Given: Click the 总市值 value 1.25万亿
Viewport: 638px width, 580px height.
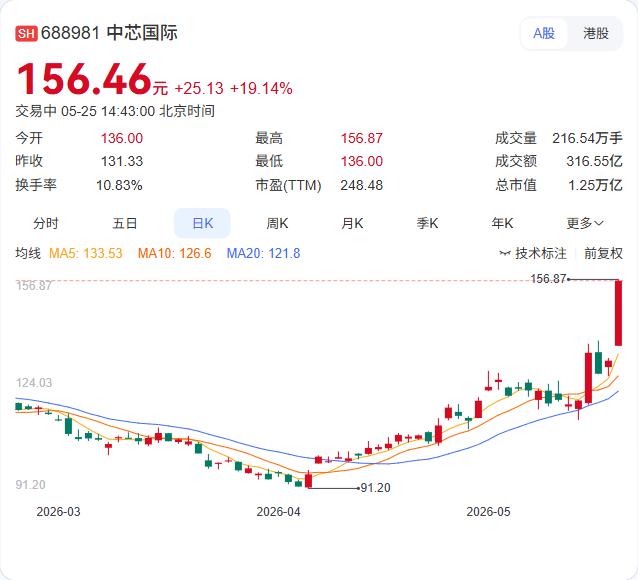Looking at the screenshot, I should [595, 186].
